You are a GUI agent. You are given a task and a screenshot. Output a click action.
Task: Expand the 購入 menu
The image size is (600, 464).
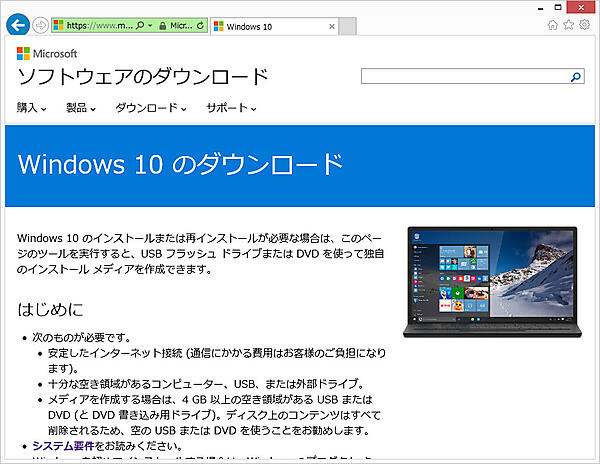pos(31,108)
